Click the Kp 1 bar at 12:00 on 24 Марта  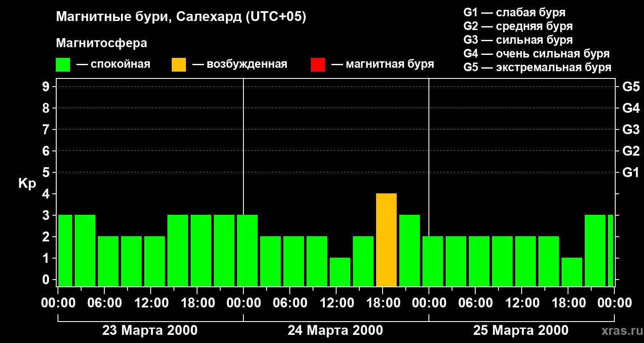340,272
